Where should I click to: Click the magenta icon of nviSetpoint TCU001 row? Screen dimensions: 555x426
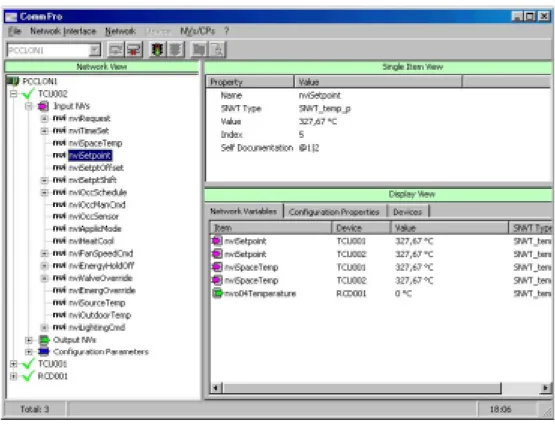[217, 241]
